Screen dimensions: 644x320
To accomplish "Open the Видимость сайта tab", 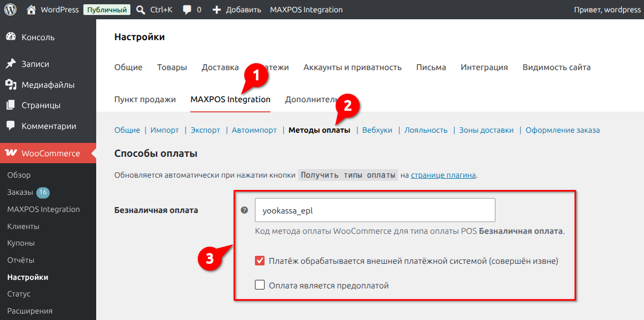I will point(556,67).
